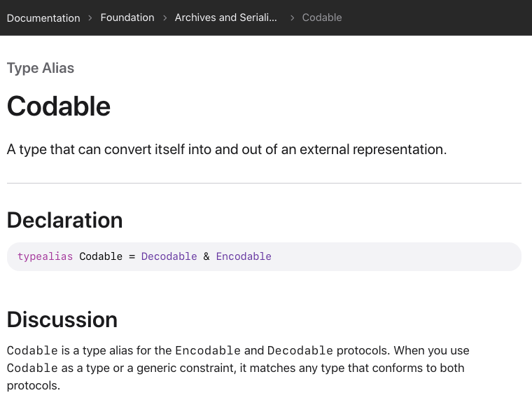Click the Decodable code term in Discussion

300,350
